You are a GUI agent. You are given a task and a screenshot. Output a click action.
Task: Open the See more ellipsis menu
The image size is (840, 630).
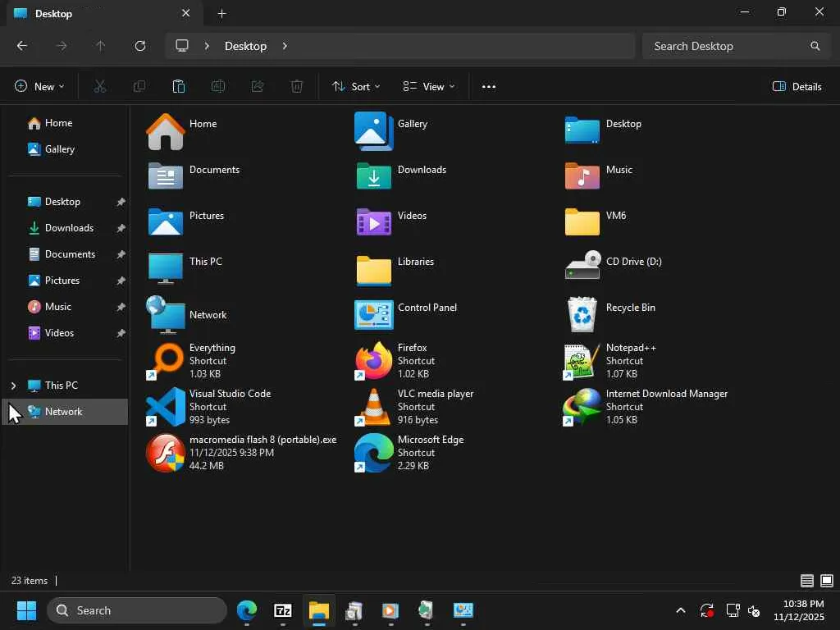(x=489, y=86)
